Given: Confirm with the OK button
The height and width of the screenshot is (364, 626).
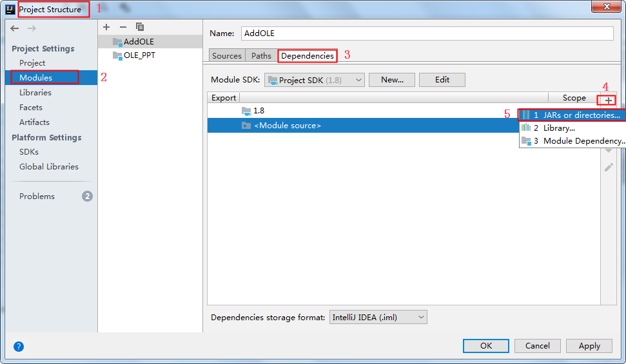Looking at the screenshot, I should 486,346.
